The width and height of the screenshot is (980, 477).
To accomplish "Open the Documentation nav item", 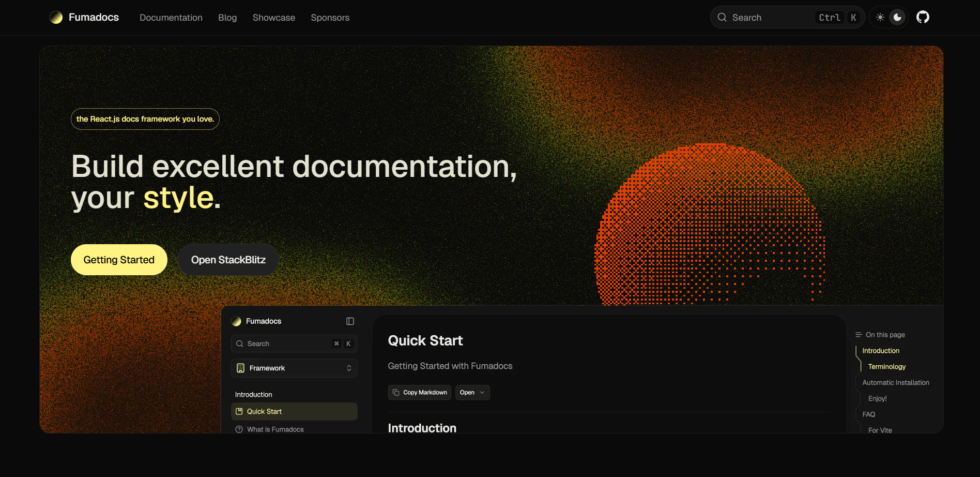I will [171, 18].
